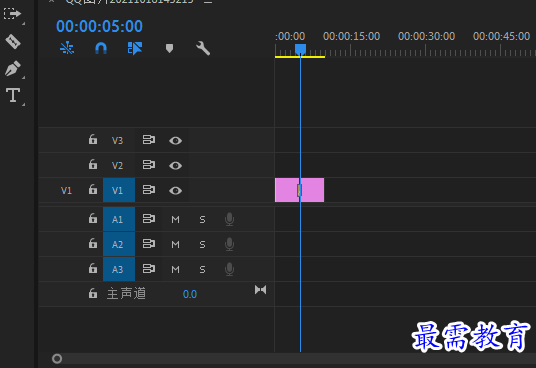The width and height of the screenshot is (536, 368).
Task: Click the blue playhead handle on ruler
Action: click(300, 49)
